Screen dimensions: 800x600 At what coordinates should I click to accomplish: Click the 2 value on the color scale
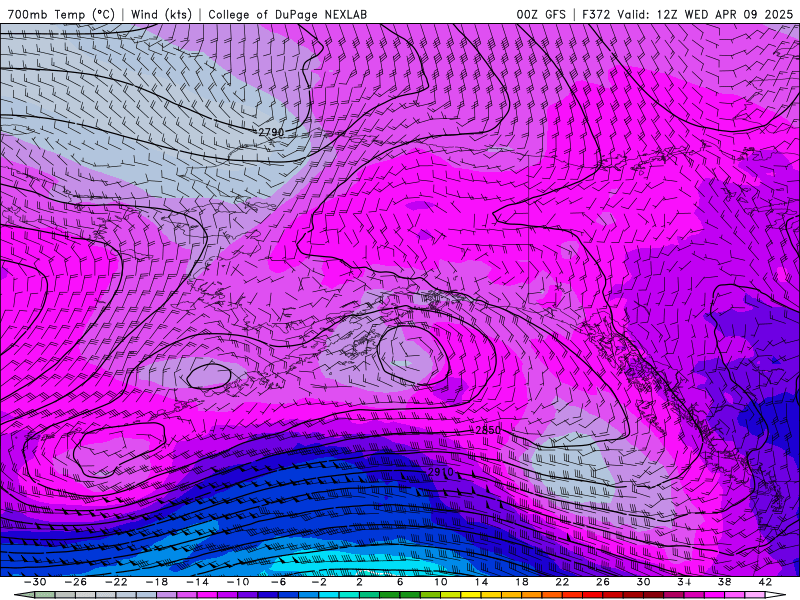[359, 582]
